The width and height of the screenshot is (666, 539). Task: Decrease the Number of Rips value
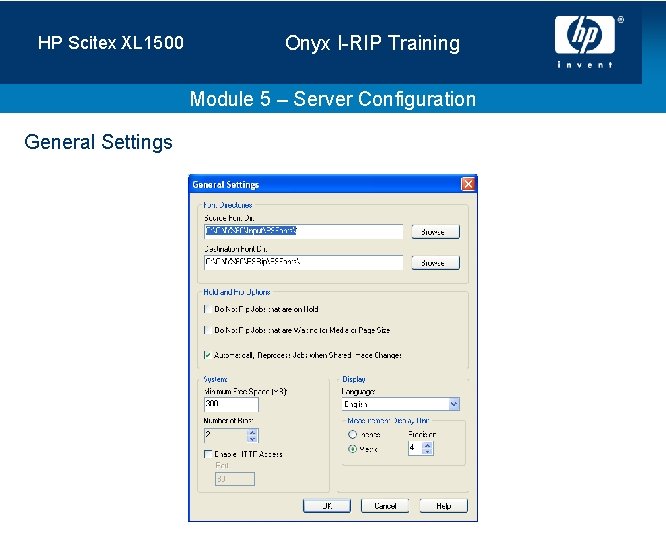(253, 439)
